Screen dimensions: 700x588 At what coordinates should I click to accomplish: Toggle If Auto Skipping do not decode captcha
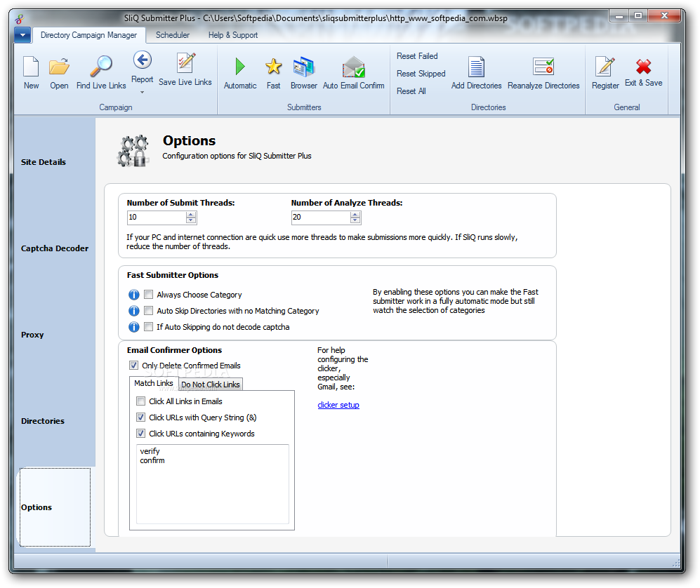click(148, 326)
